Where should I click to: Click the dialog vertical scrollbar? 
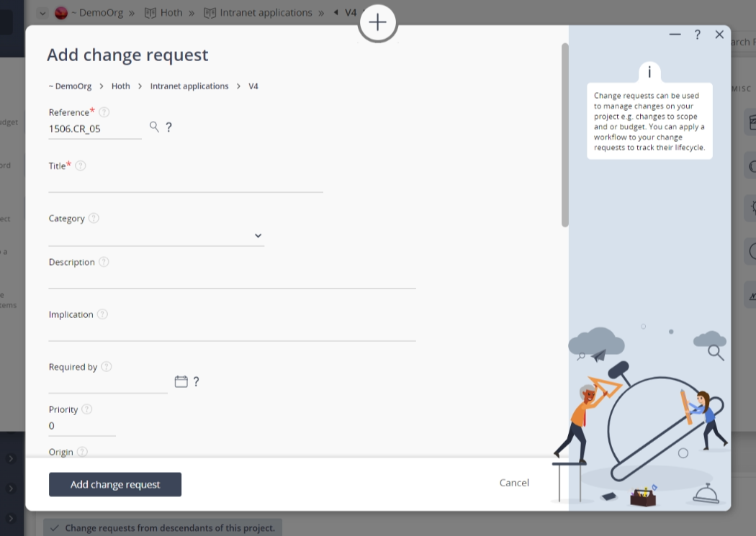pyautogui.click(x=565, y=135)
